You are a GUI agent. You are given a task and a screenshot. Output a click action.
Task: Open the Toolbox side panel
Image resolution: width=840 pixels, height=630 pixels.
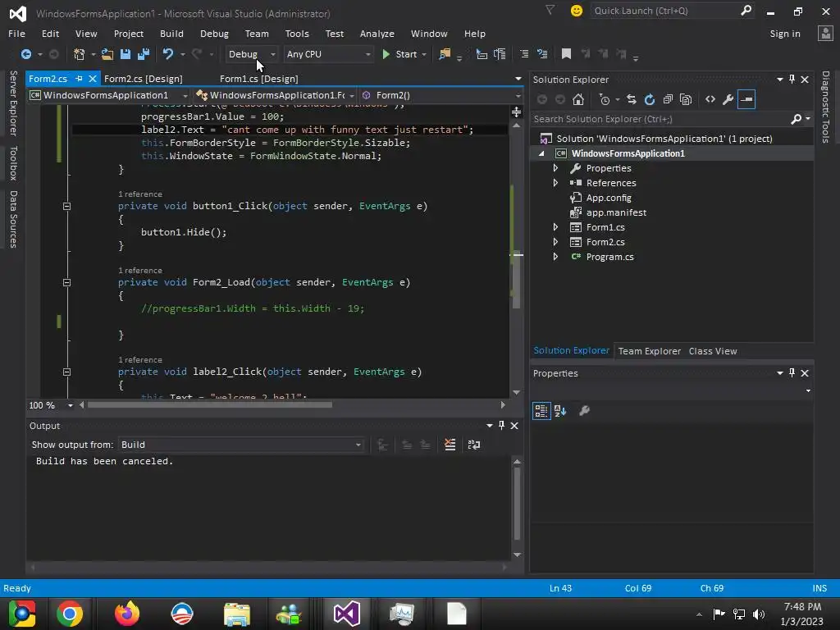13,163
